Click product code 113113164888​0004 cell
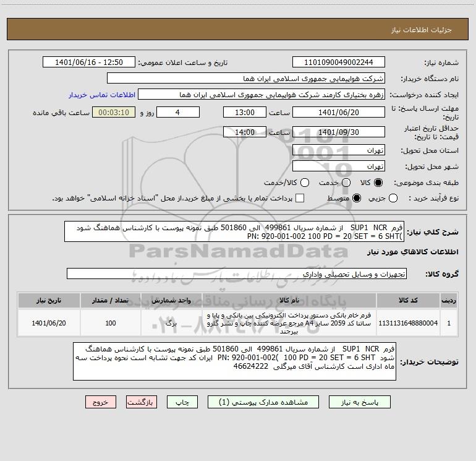The image size is (476, 461). point(408,323)
